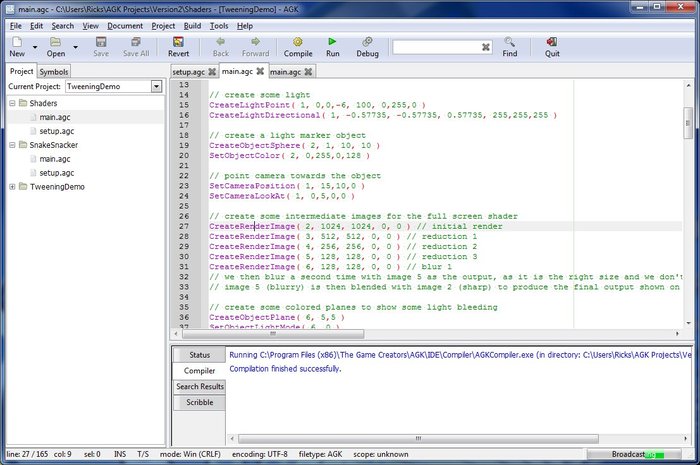The width and height of the screenshot is (700, 465).
Task: Click the Revert toolbar icon
Action: pos(178,42)
